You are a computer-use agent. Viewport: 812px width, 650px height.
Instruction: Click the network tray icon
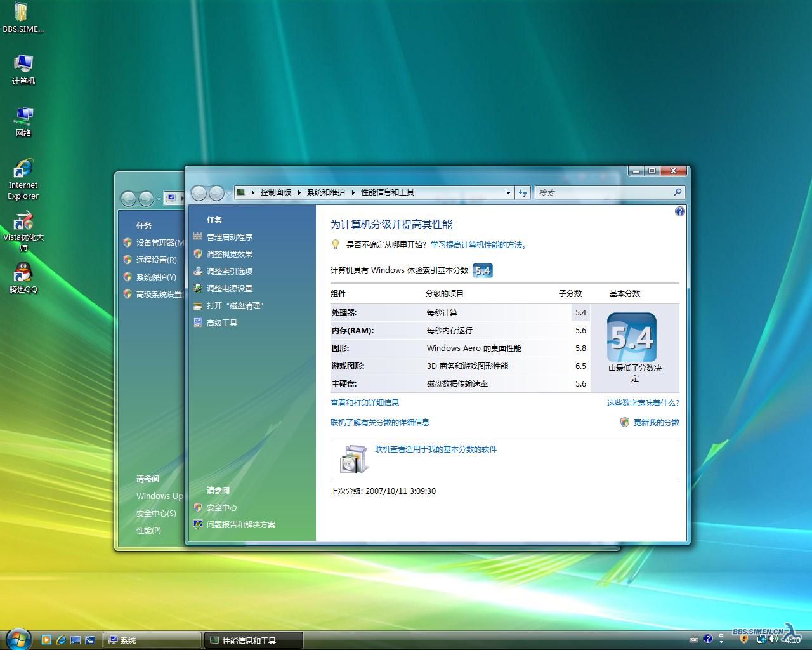(762, 639)
